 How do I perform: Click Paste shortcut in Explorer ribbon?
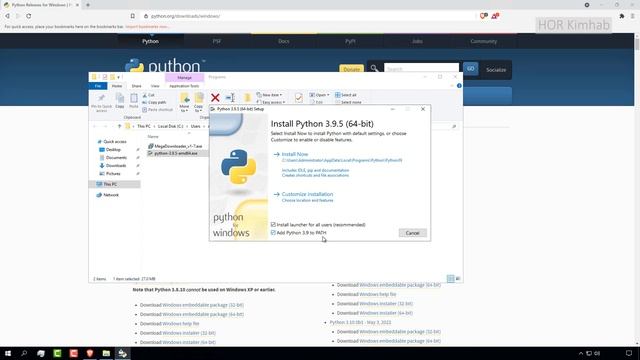point(158,110)
